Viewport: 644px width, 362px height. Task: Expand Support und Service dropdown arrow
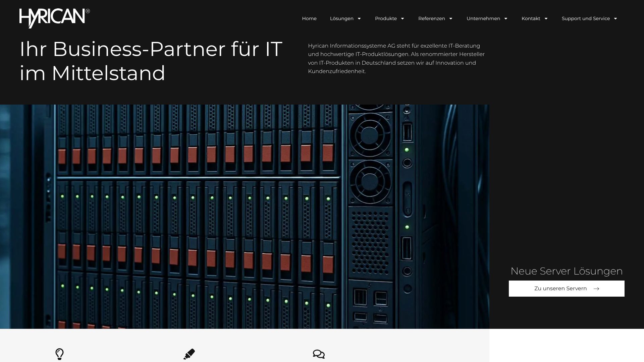(x=615, y=18)
